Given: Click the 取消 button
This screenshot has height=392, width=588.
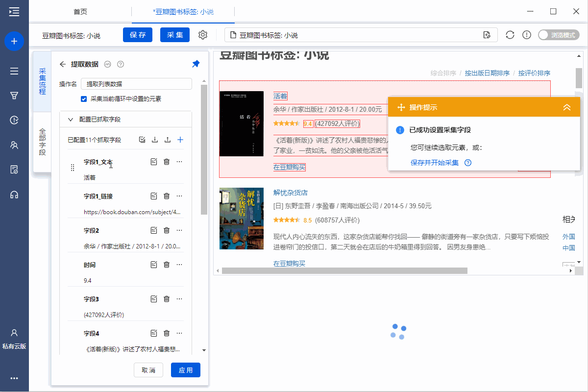Looking at the screenshot, I should click(x=148, y=370).
